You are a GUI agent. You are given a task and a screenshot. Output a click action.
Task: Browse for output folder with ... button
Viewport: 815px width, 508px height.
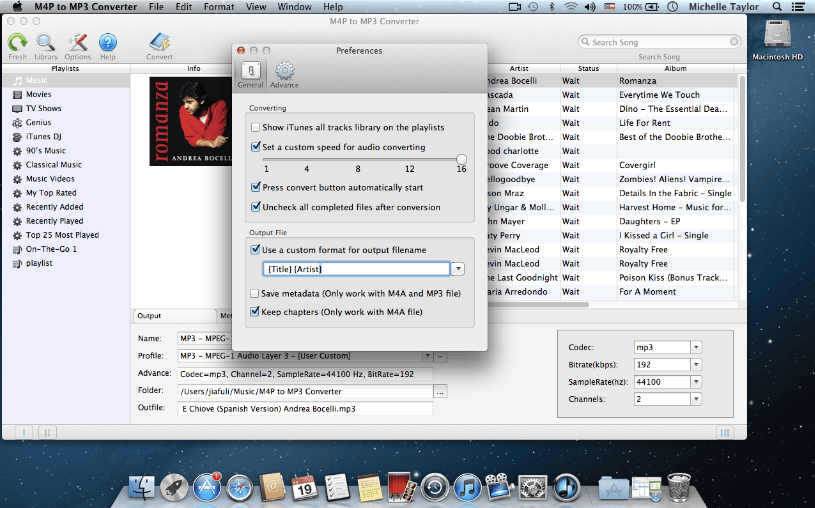click(x=440, y=392)
